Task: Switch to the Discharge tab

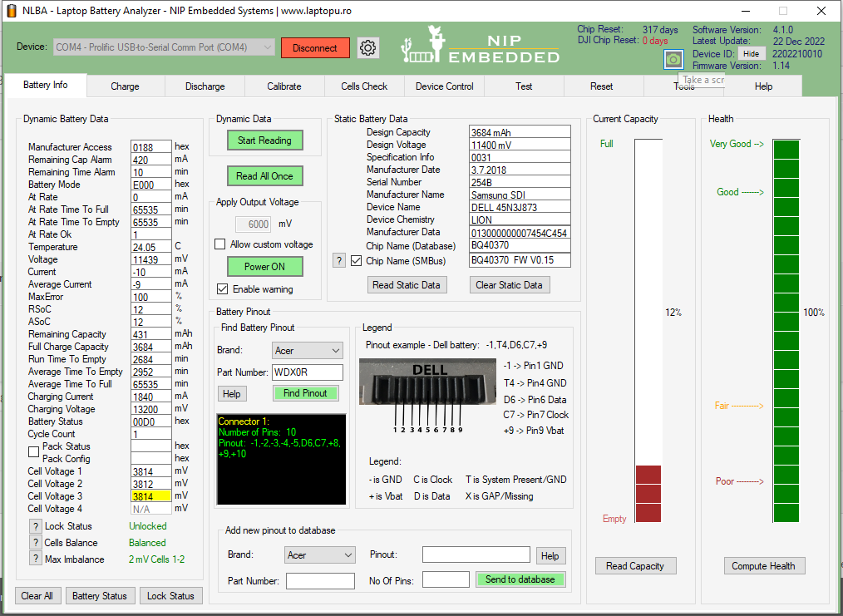Action: point(205,86)
